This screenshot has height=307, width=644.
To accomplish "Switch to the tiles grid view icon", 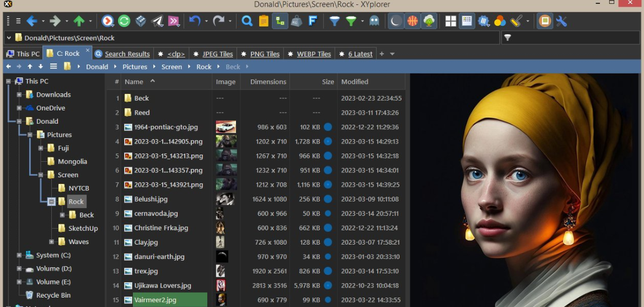I will (451, 21).
